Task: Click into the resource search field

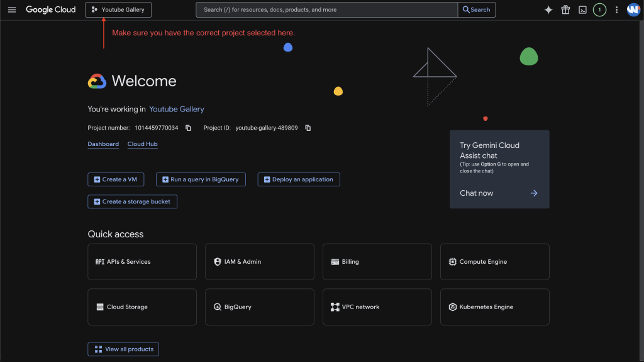Action: point(327,10)
